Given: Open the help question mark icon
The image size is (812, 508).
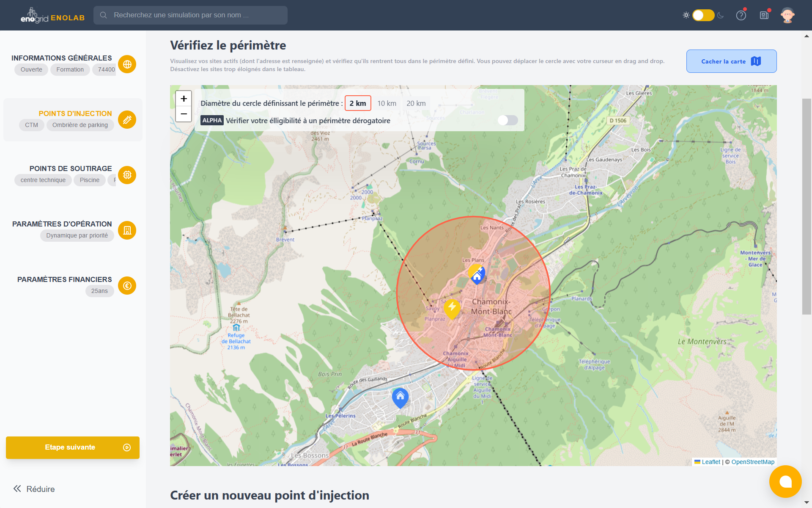Looking at the screenshot, I should [741, 15].
